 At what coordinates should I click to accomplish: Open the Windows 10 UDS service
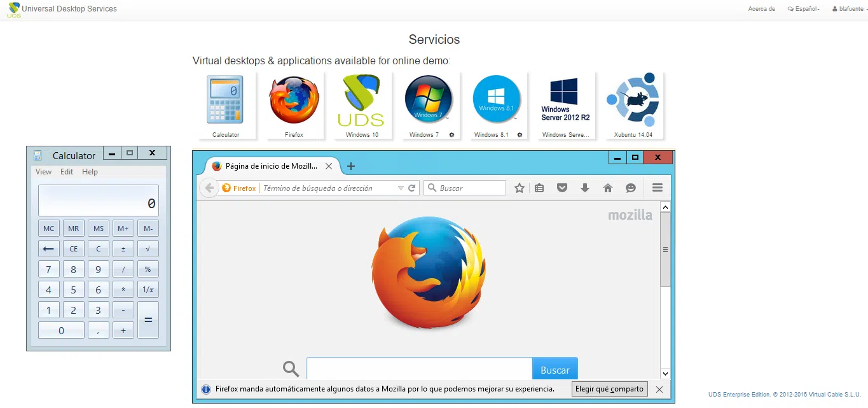pos(361,100)
